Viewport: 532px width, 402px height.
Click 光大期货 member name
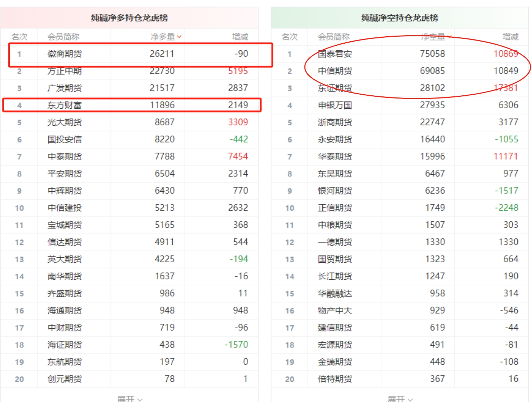(65, 122)
